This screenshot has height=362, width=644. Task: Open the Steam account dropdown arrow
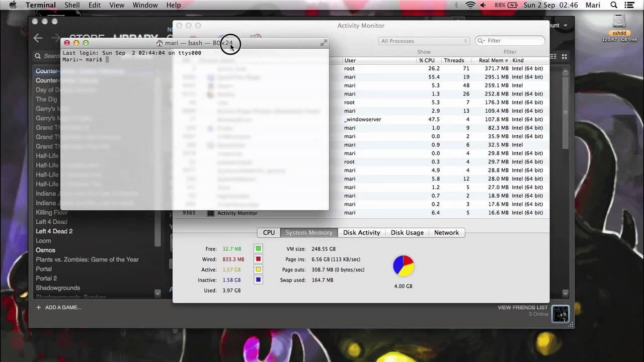566,25
